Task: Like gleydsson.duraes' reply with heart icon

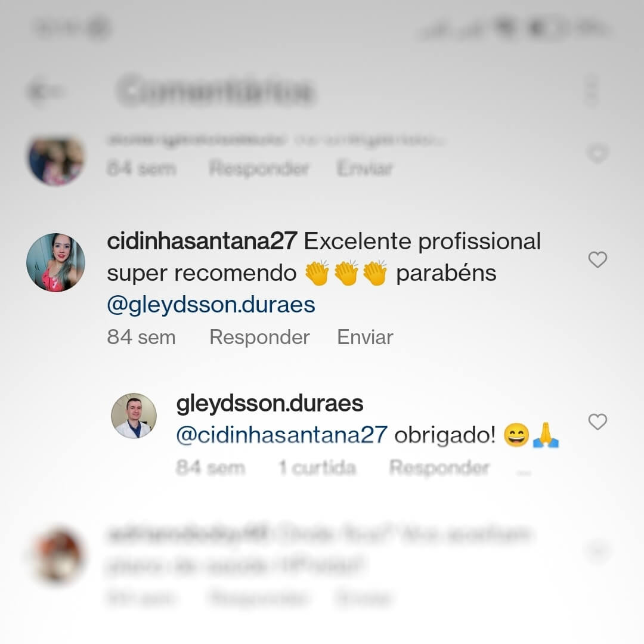Action: (x=597, y=422)
